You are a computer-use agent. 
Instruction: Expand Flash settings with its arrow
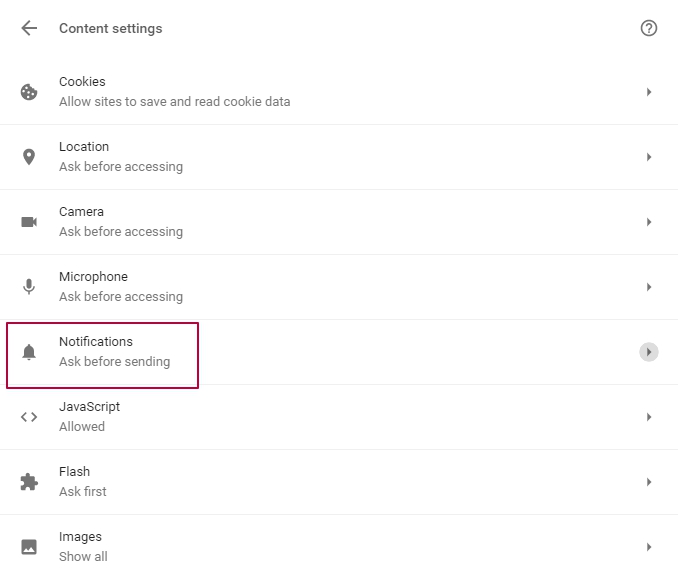point(649,482)
